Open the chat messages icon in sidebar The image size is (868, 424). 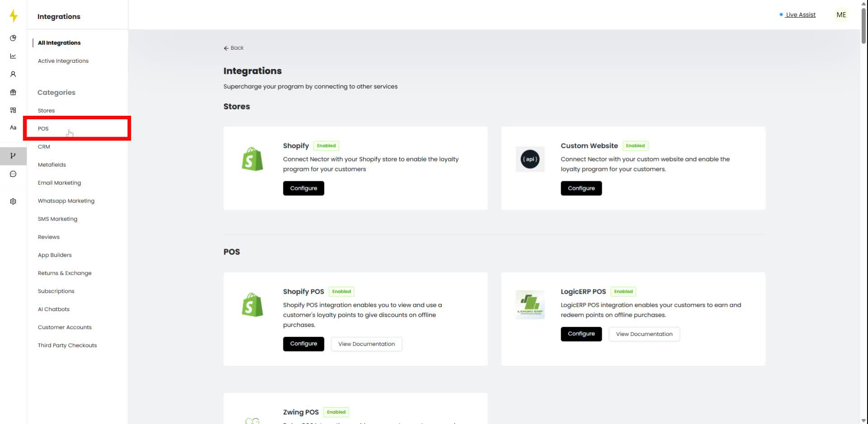[x=13, y=174]
